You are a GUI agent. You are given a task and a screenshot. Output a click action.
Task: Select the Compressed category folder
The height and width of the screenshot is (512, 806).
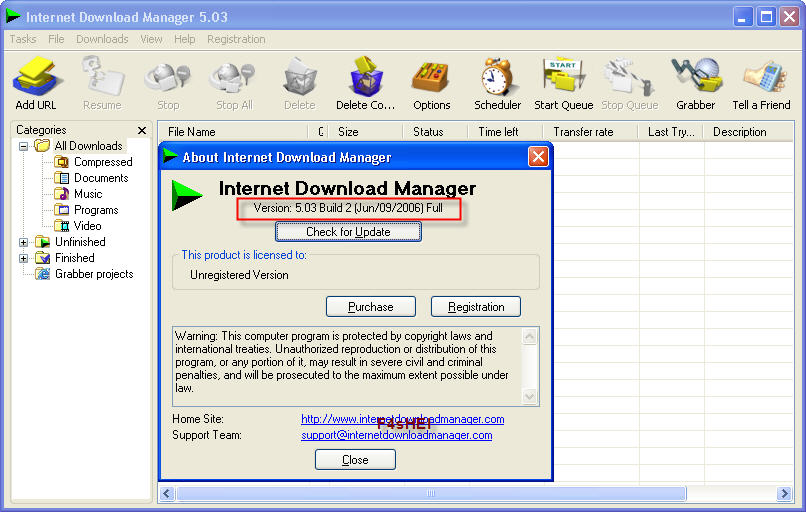coord(94,162)
